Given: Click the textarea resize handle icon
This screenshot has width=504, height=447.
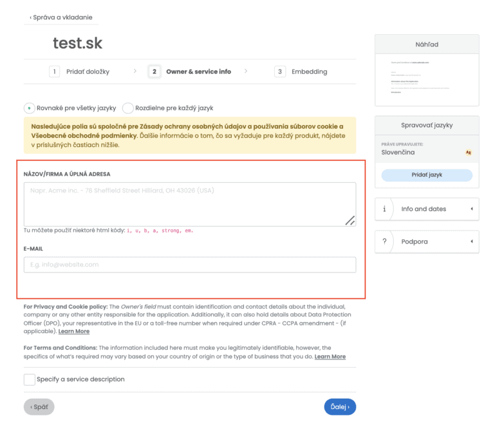Looking at the screenshot, I should coord(350,220).
